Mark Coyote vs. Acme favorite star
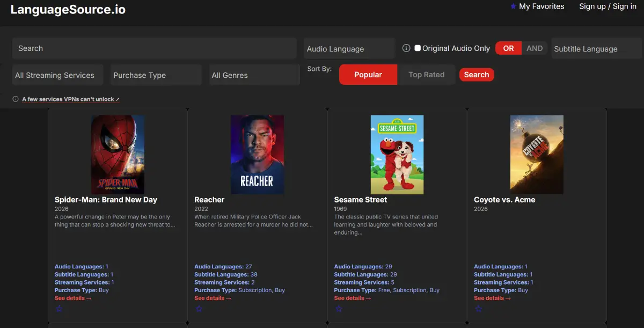This screenshot has height=328, width=644. coord(478,309)
